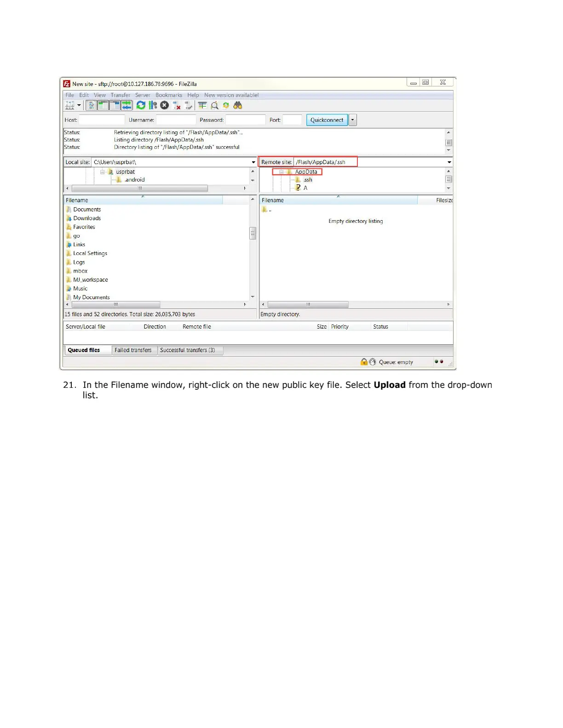This screenshot has height=728, width=563.
Task: Open the Quickconnect history dropdown
Action: (x=353, y=120)
